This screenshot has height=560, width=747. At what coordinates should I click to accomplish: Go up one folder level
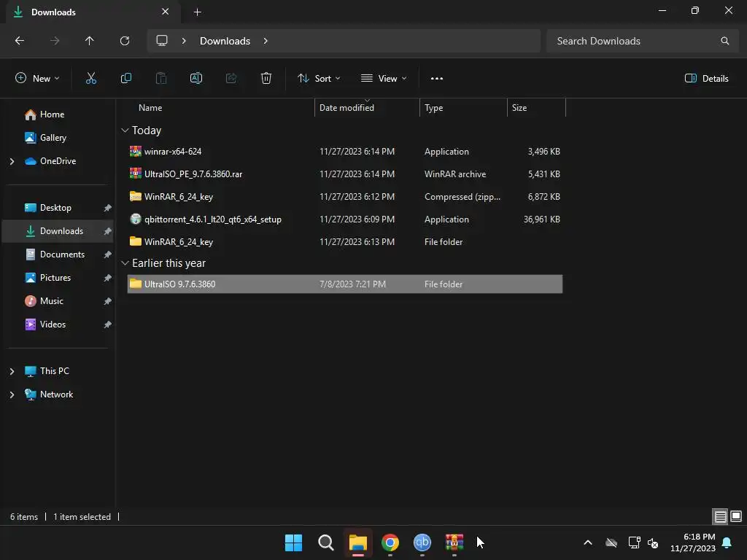(x=90, y=41)
